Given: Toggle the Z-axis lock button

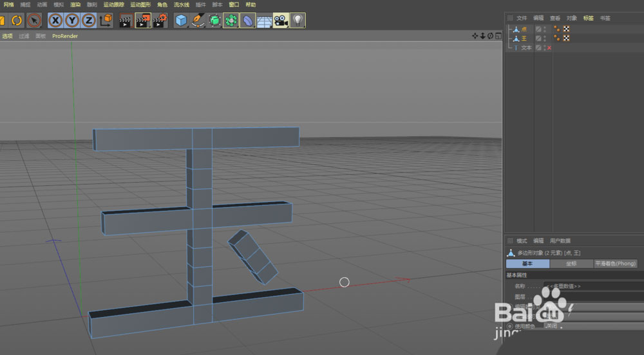Looking at the screenshot, I should click(x=89, y=21).
